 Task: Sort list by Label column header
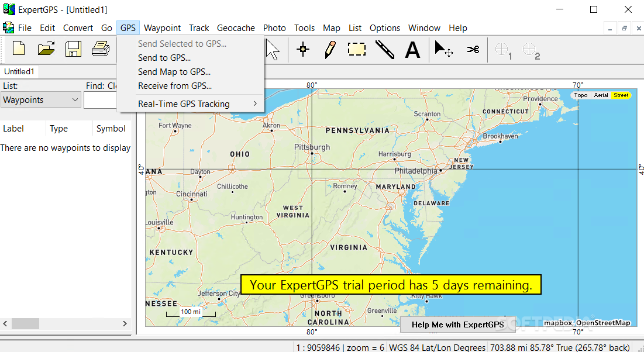[x=23, y=129]
